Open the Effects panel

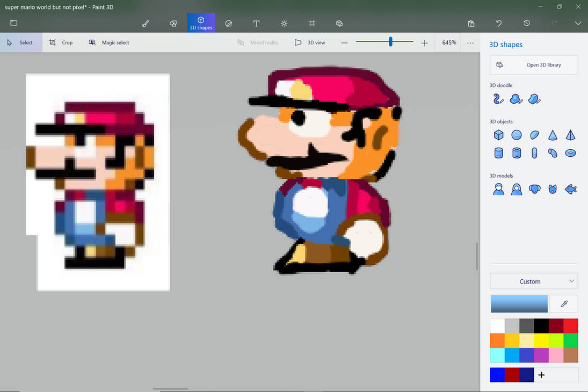284,23
